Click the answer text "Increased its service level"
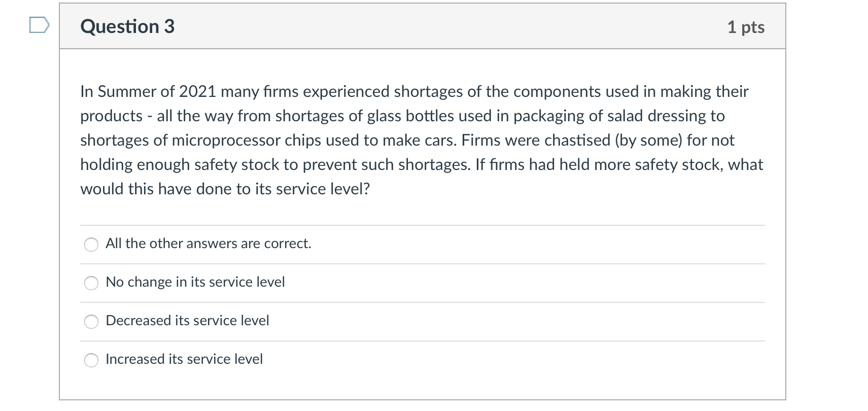Screen dimensions: 868x411 click(184, 359)
